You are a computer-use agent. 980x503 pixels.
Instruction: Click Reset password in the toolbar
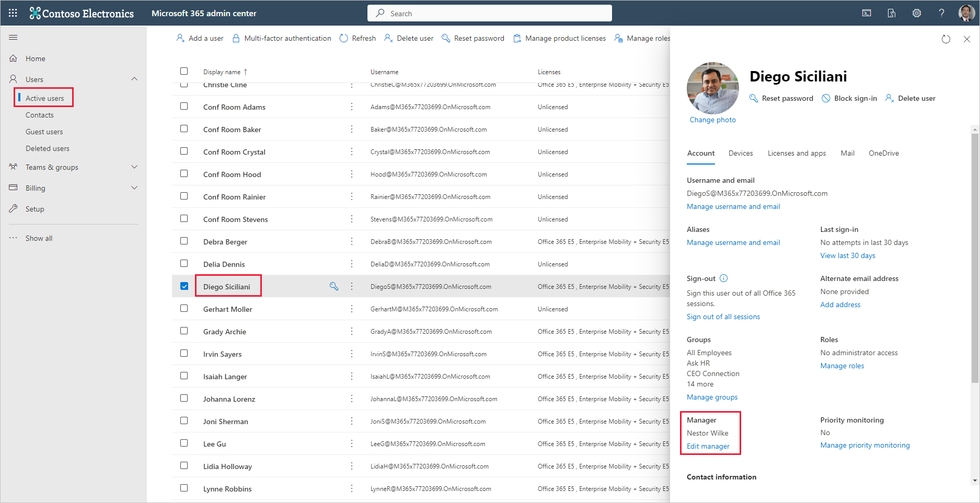tap(473, 38)
